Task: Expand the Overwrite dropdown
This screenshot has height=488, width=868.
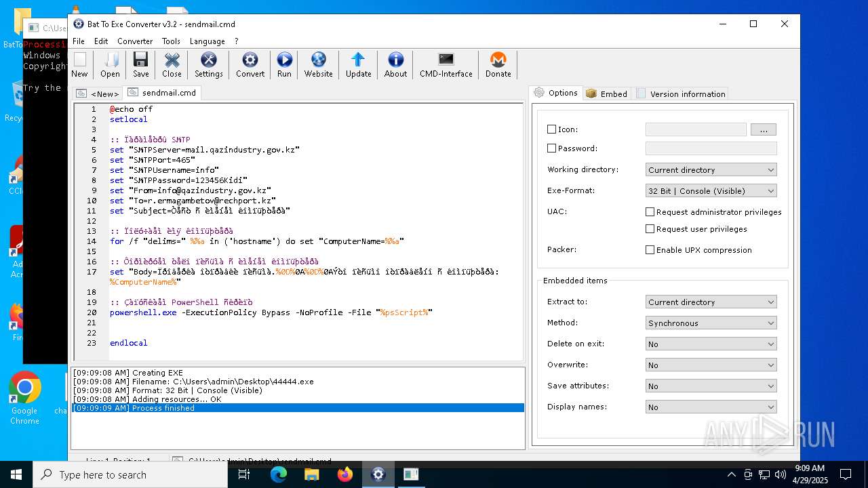Action: tap(711, 365)
